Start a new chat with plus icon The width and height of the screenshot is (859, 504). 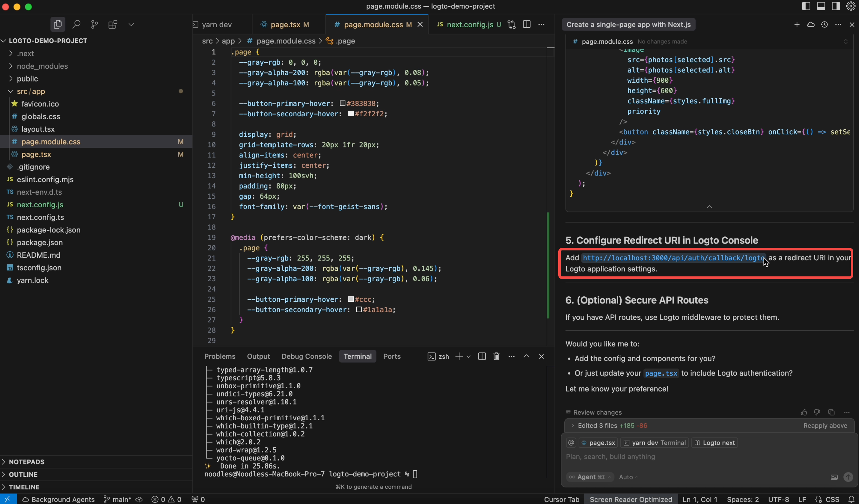(x=797, y=24)
